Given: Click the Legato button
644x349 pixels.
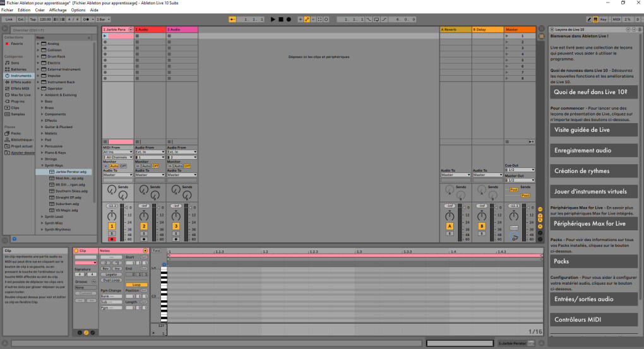Looking at the screenshot, I should [x=111, y=275].
